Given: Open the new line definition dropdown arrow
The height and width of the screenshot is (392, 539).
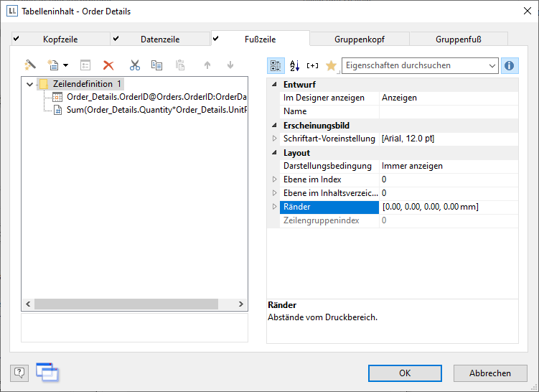Looking at the screenshot, I should click(65, 65).
